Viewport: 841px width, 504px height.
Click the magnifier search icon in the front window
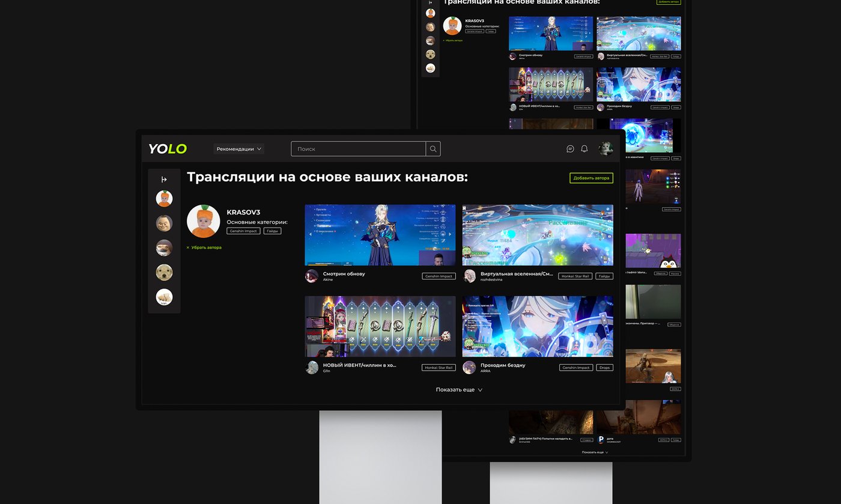tap(433, 149)
